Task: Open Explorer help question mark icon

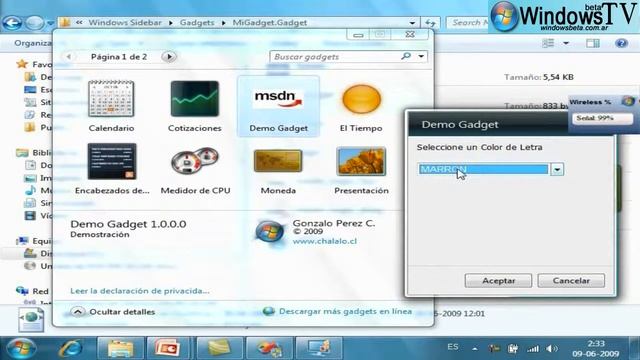Action: pos(621,43)
